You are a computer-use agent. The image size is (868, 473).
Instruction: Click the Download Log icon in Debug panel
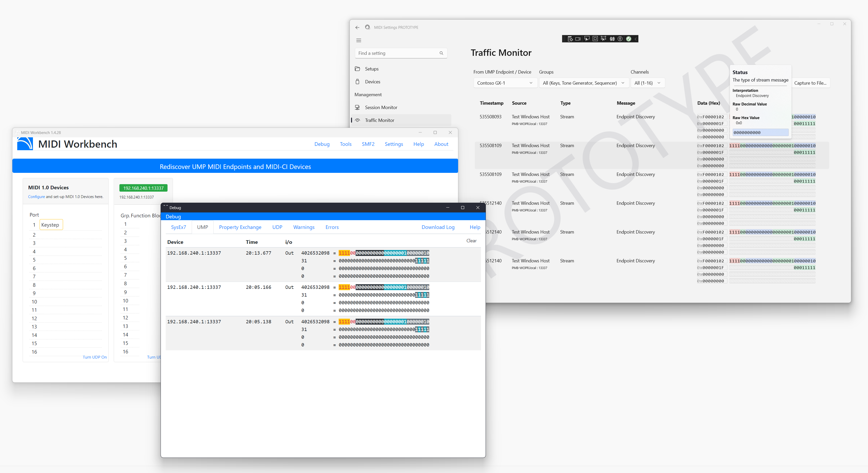click(x=438, y=227)
